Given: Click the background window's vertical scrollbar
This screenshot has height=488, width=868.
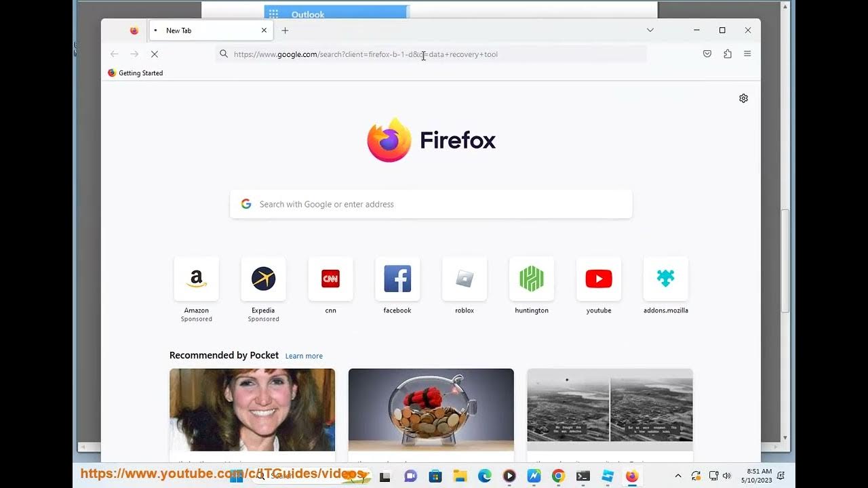Looking at the screenshot, I should [x=785, y=261].
